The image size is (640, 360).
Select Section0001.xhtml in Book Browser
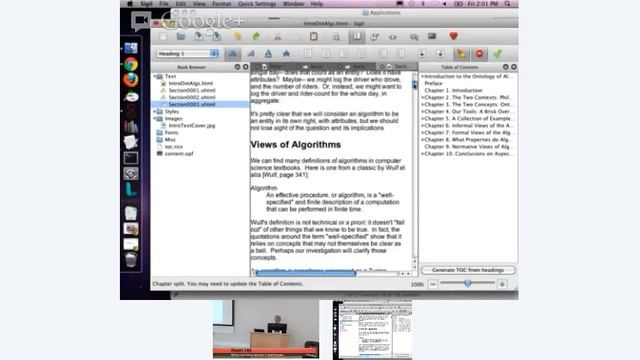click(192, 90)
